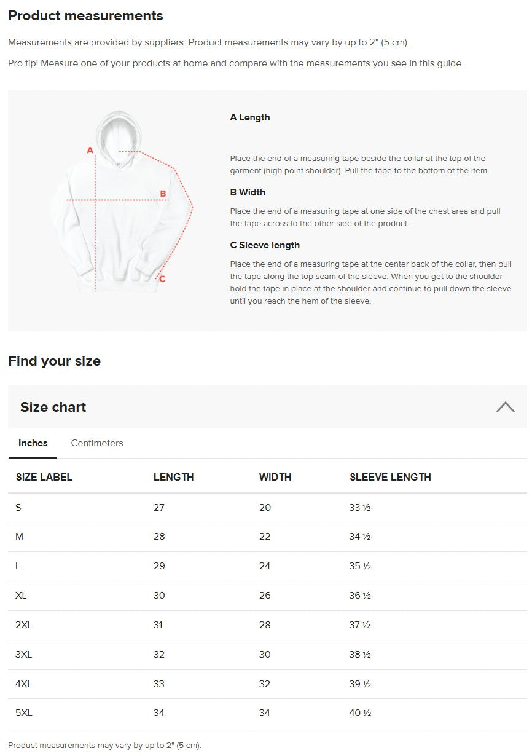Switch to the Centimeters tab

(x=97, y=443)
